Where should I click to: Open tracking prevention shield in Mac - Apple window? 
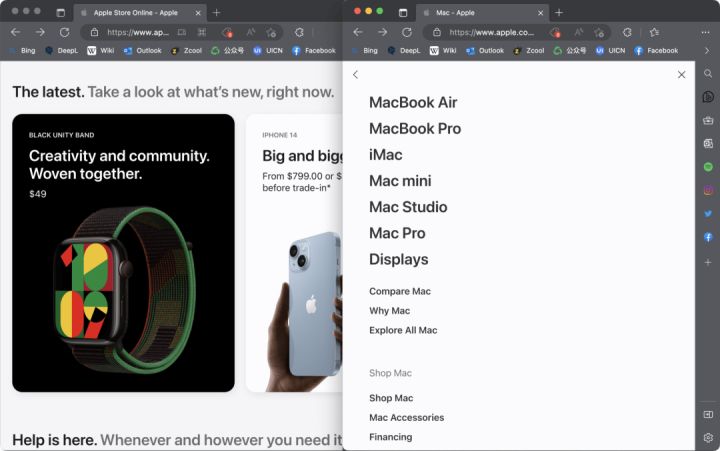click(x=555, y=32)
